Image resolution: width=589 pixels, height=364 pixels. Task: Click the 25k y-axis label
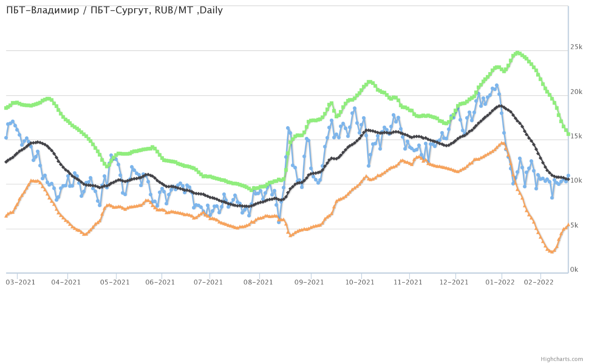(576, 47)
